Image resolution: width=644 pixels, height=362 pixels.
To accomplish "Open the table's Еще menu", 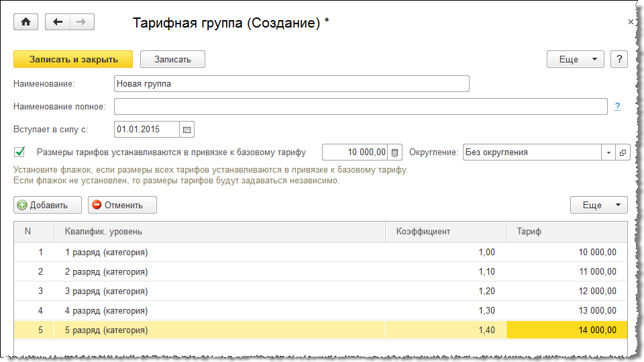I will pyautogui.click(x=598, y=206).
